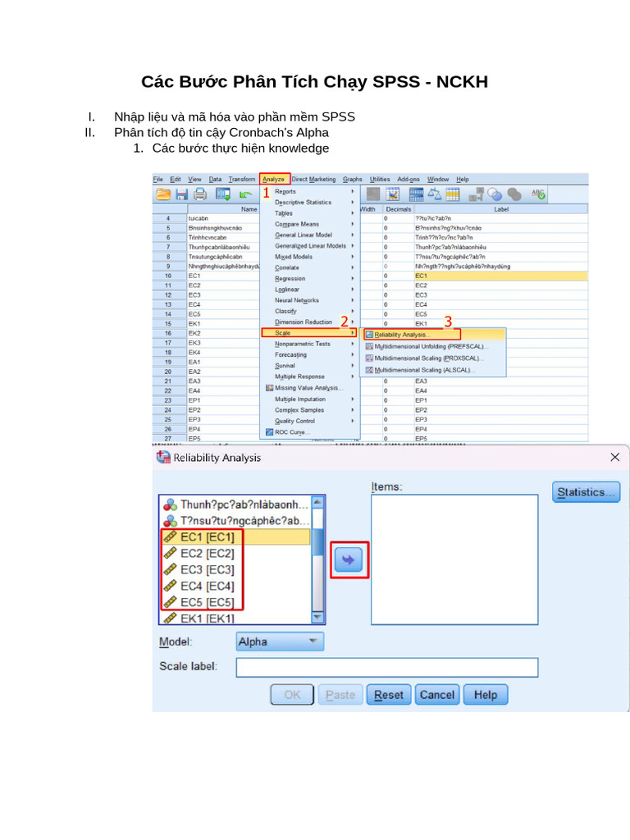Click the Insert Variable chart toolbar icon
Image resolution: width=630 pixels, height=840 pixels.
pyautogui.click(x=393, y=194)
